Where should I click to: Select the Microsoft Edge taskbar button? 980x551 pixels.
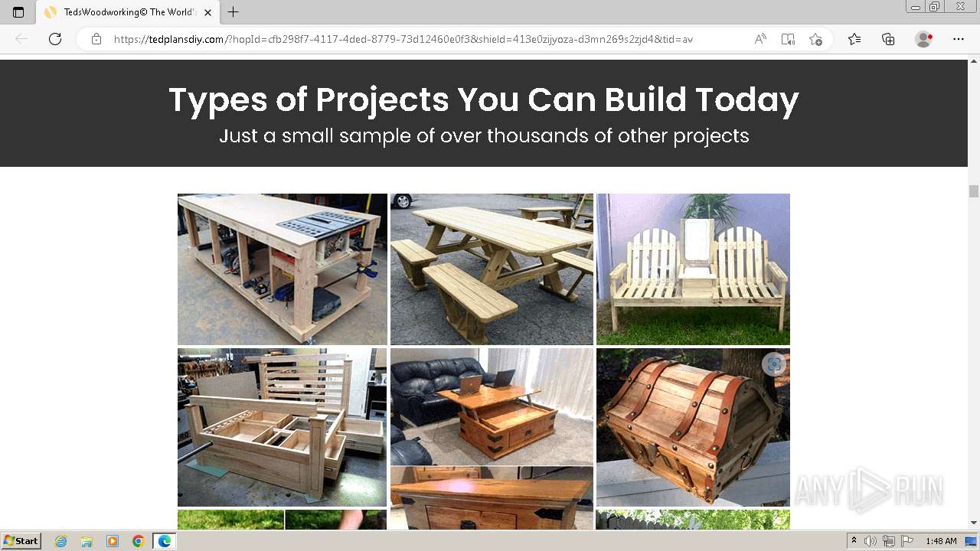165,541
